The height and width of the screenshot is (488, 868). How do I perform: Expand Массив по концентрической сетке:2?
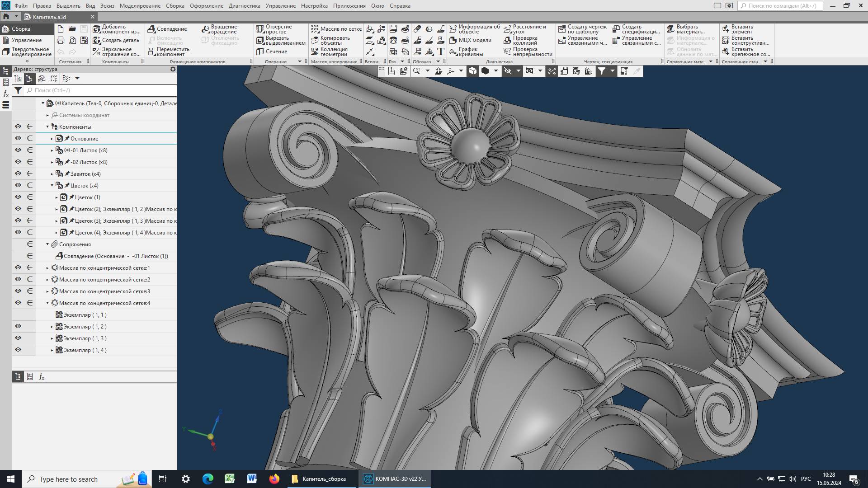(x=47, y=280)
